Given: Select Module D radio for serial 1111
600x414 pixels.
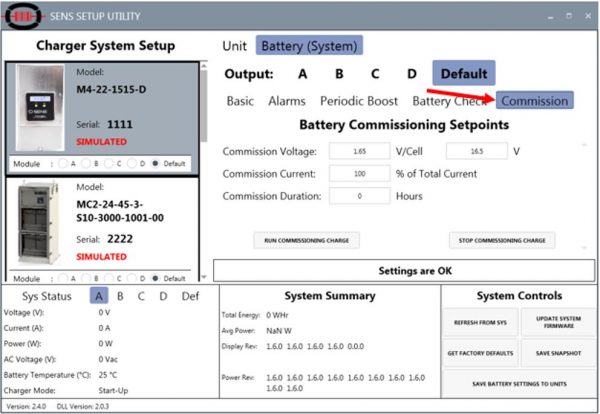Looking at the screenshot, I should click(132, 164).
